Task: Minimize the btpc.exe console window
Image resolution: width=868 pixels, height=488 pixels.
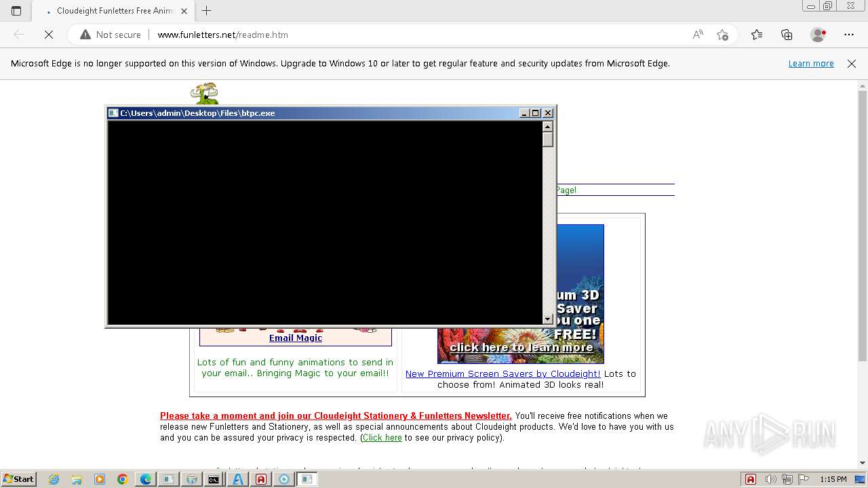Action: (524, 113)
